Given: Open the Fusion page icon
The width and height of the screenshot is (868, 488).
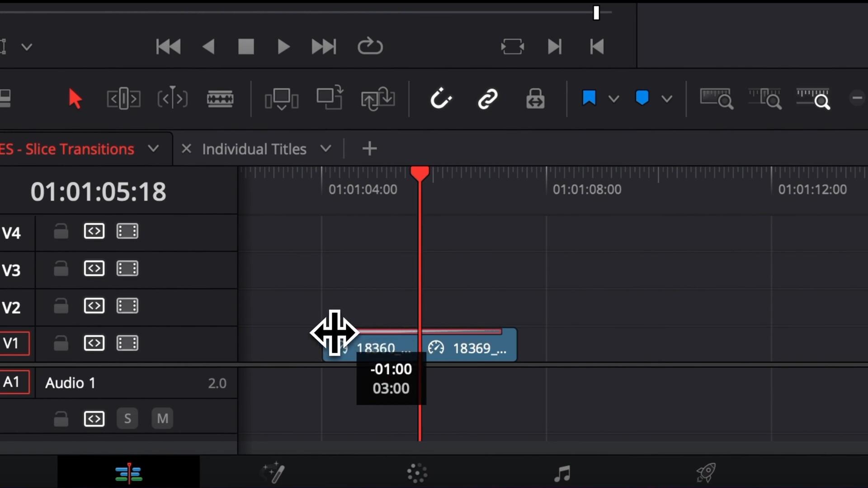Looking at the screenshot, I should pos(274,473).
